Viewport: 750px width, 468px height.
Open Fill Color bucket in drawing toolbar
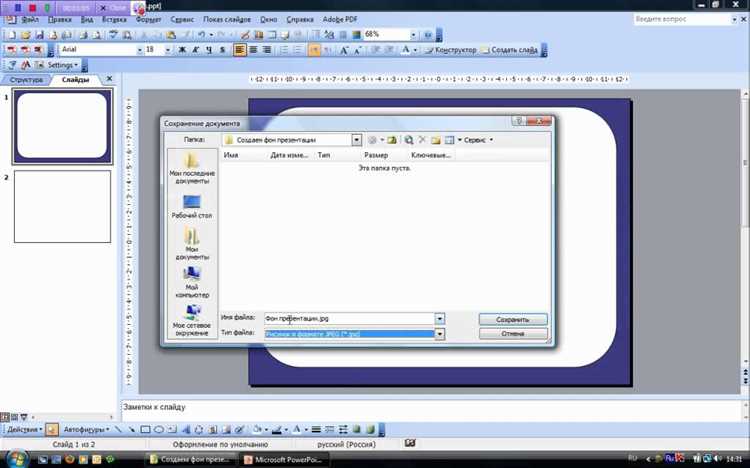click(259, 429)
